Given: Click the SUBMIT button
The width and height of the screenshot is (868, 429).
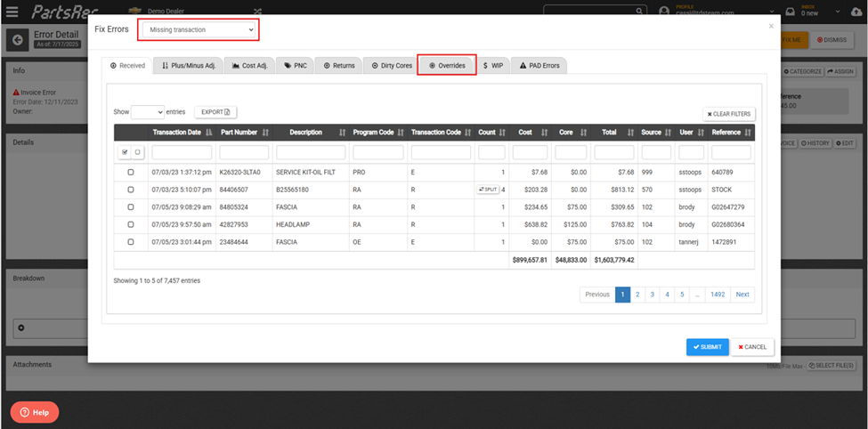Looking at the screenshot, I should [708, 347].
